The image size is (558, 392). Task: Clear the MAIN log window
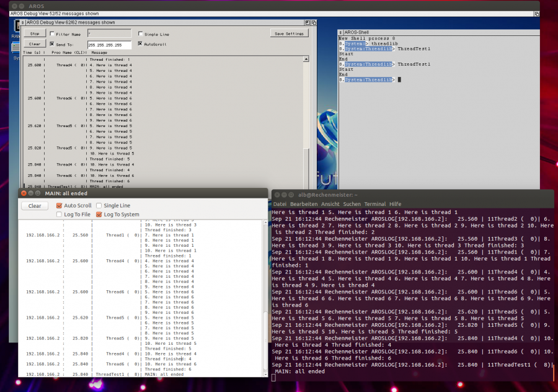tap(35, 206)
